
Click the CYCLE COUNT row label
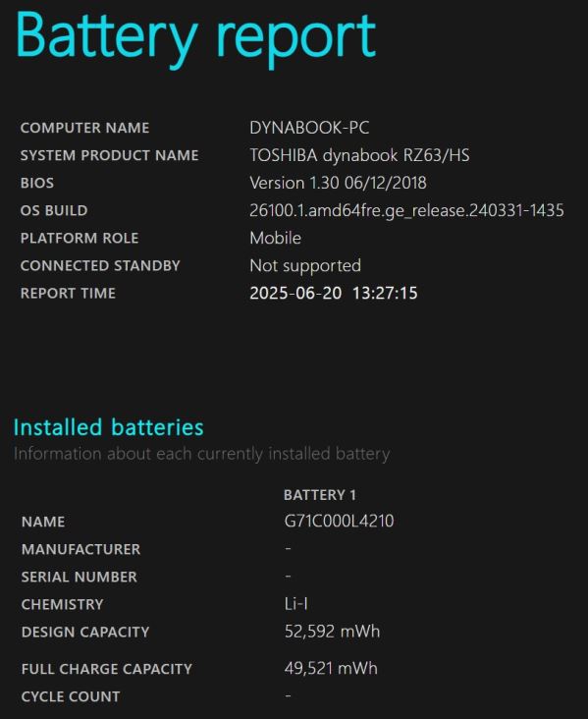point(71,697)
